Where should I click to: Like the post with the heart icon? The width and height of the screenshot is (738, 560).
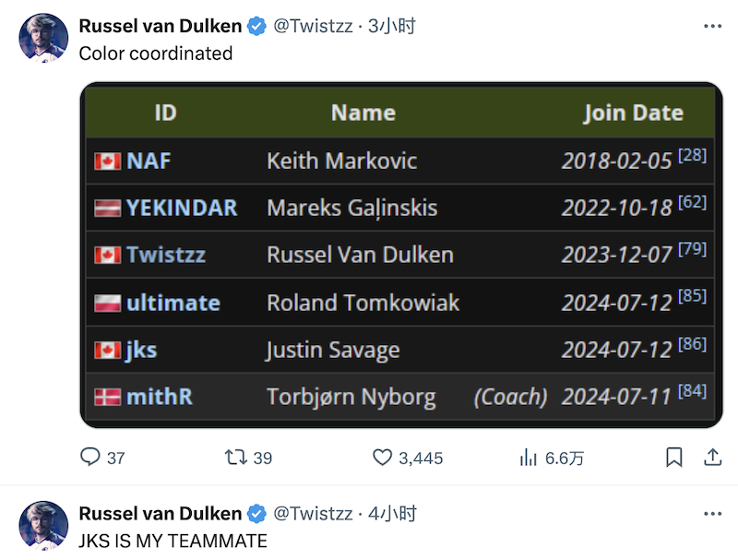pyautogui.click(x=383, y=457)
